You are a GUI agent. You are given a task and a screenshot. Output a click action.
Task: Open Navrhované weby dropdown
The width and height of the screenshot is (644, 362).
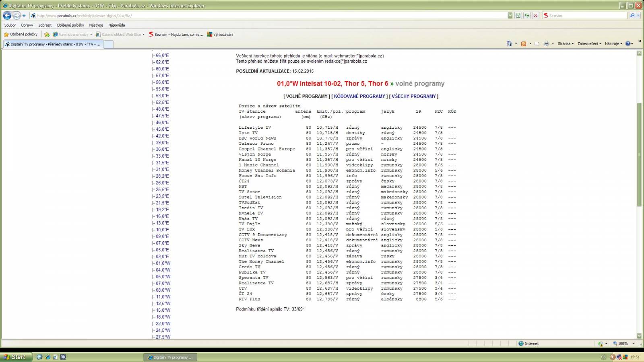tap(73, 34)
